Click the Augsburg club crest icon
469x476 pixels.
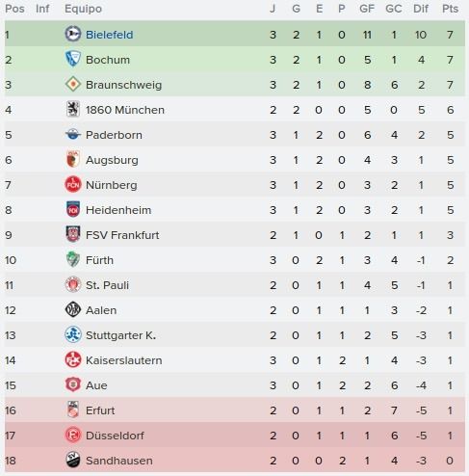point(73,160)
